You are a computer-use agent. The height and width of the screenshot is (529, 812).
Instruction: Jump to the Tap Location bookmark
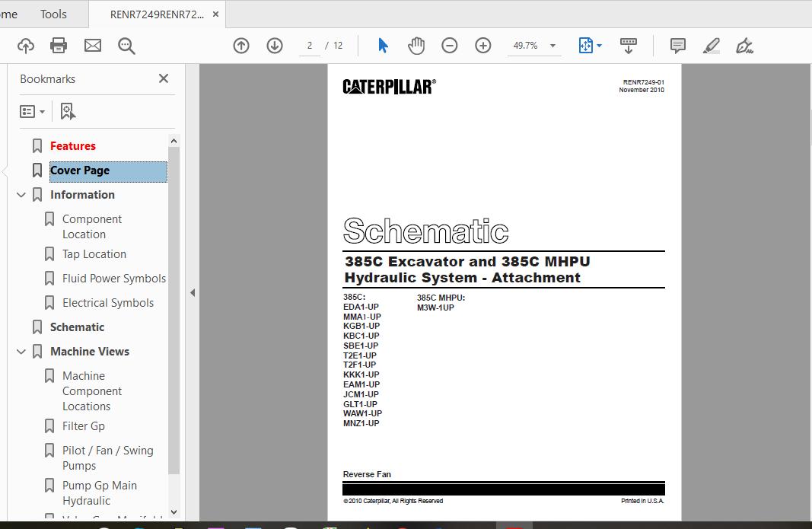(x=94, y=254)
